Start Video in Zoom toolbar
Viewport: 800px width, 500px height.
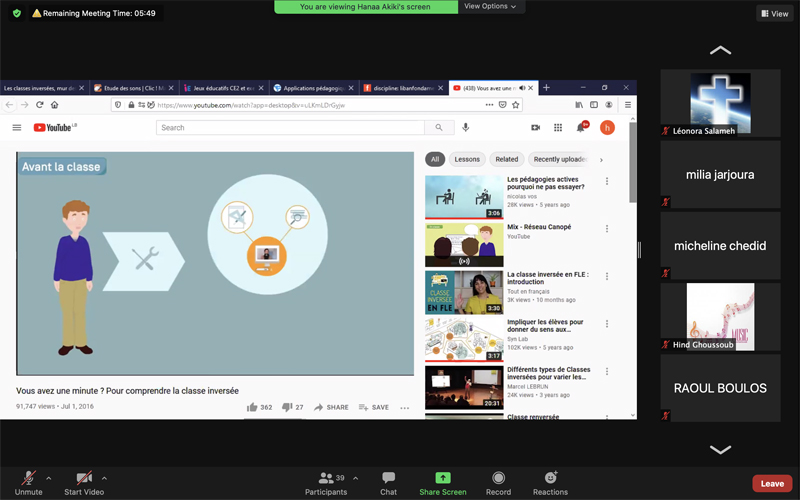click(84, 483)
